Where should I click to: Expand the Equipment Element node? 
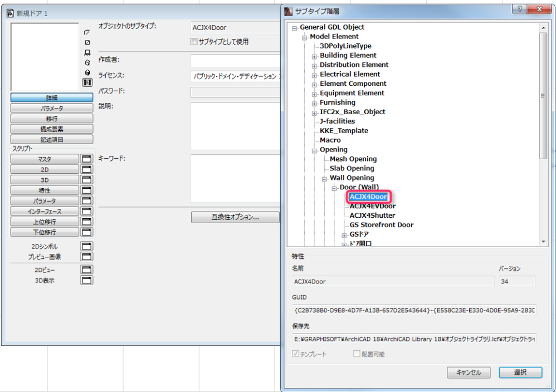pyautogui.click(x=314, y=94)
